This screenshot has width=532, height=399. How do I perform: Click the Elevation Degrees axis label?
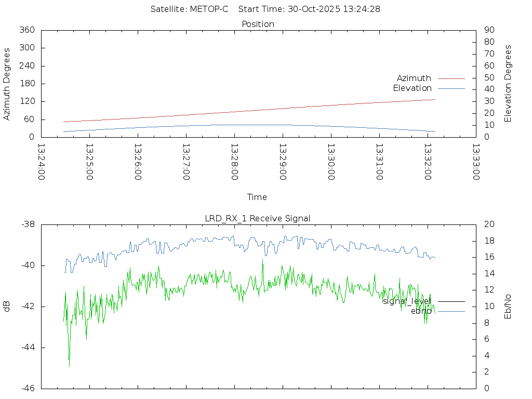508,84
